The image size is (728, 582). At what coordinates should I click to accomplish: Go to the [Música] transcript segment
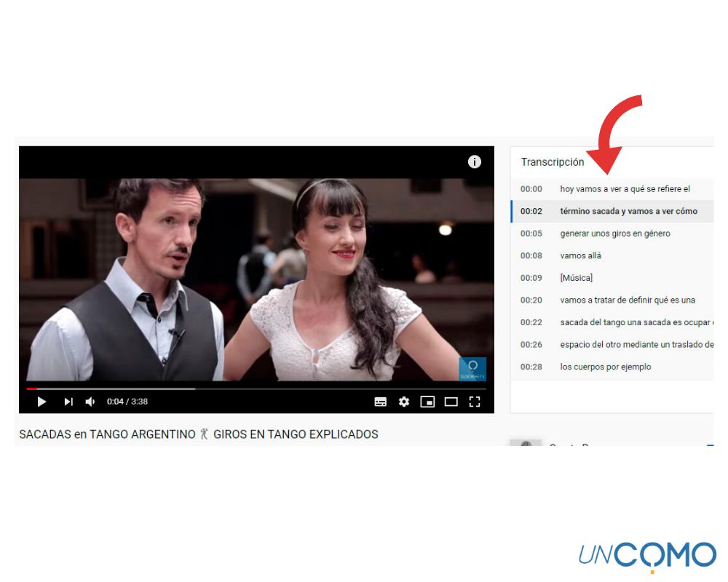[x=576, y=278]
